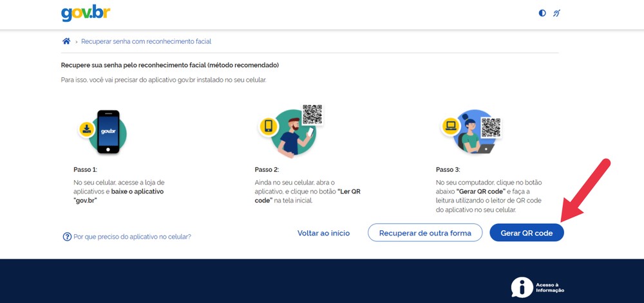Open the 'Acesso à Informação' footer icon
Image resolution: width=644 pixels, height=303 pixels.
[x=538, y=288]
